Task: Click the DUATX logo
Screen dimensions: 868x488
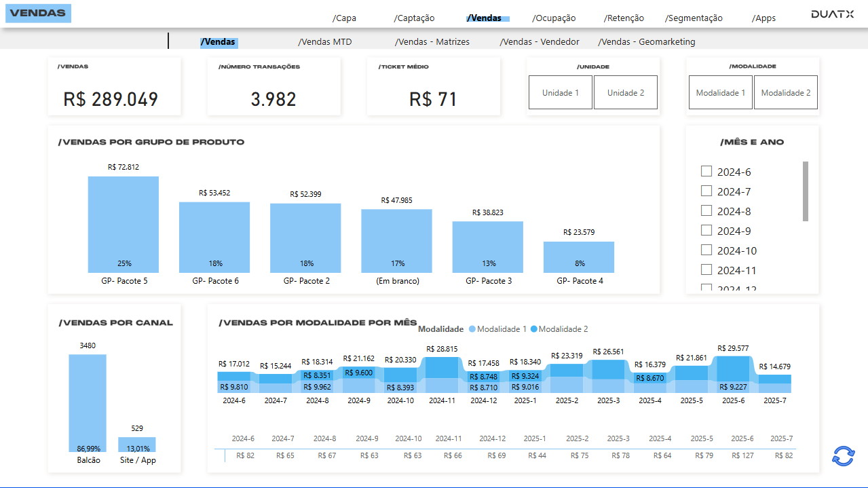Action: (x=833, y=12)
